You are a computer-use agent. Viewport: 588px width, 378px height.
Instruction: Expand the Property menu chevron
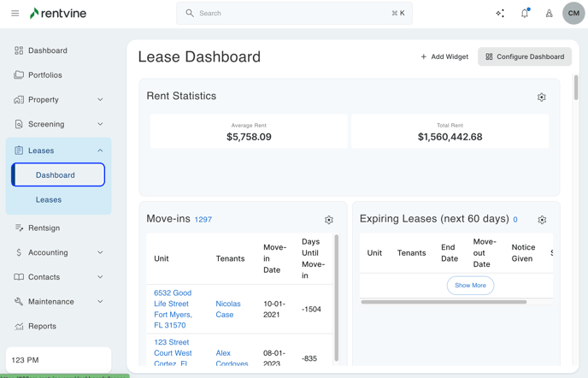100,100
